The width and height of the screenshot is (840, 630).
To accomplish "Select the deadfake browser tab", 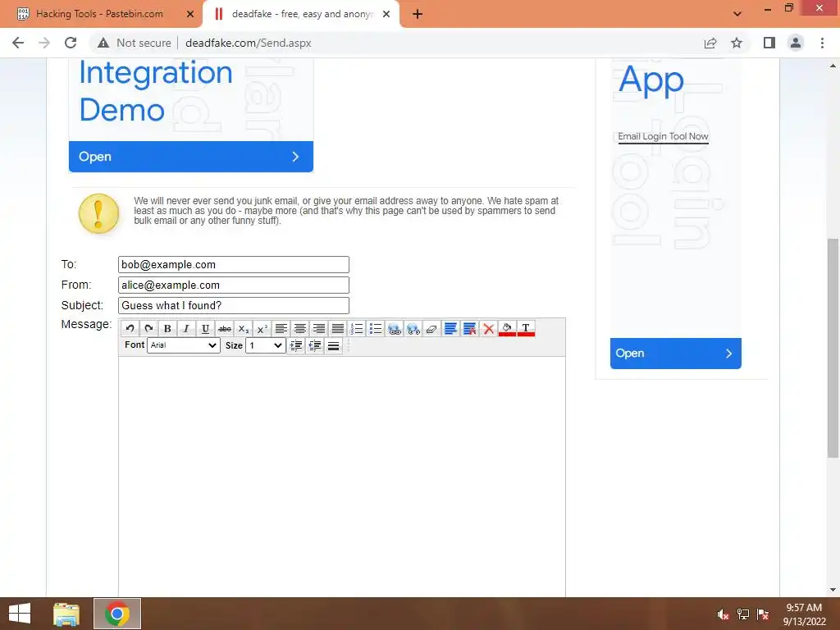I will coord(302,14).
